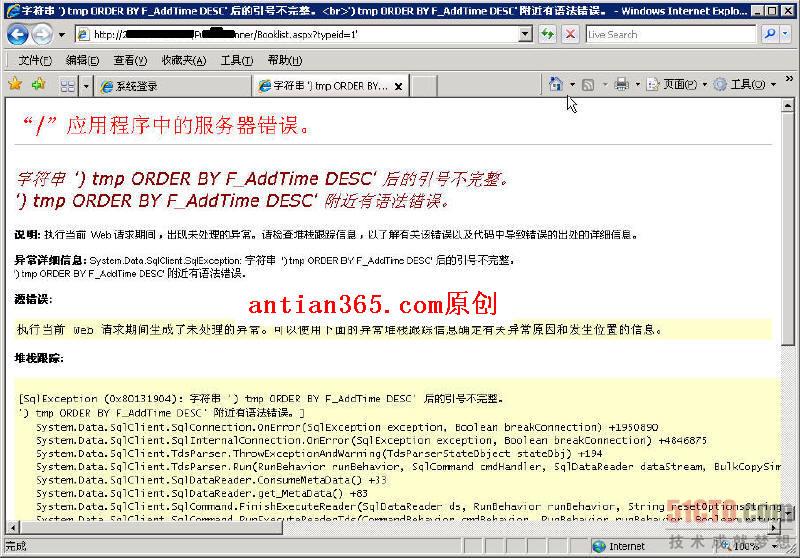Click the Internet security zone indicator
This screenshot has height=558, width=800.
(618, 546)
